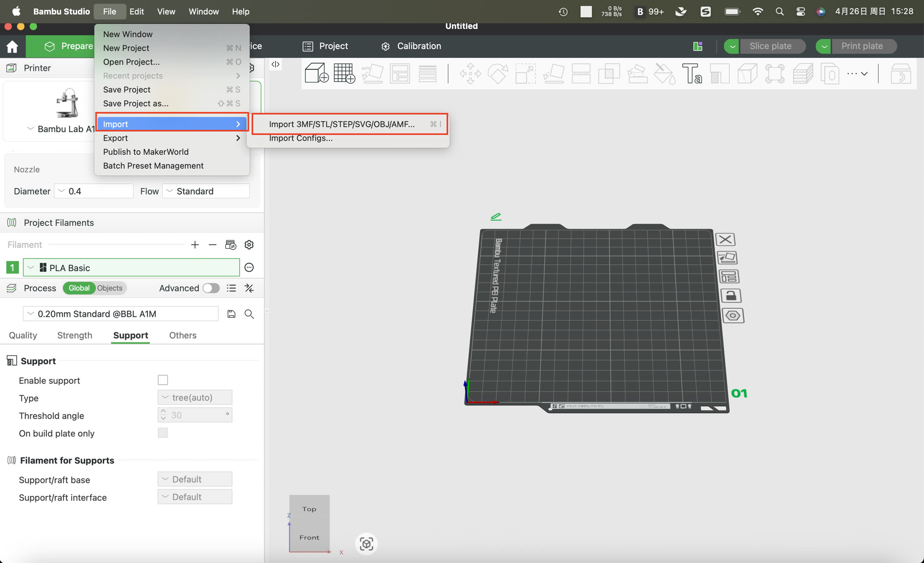Enable the Enable support checkbox
This screenshot has height=563, width=924.
(x=163, y=380)
